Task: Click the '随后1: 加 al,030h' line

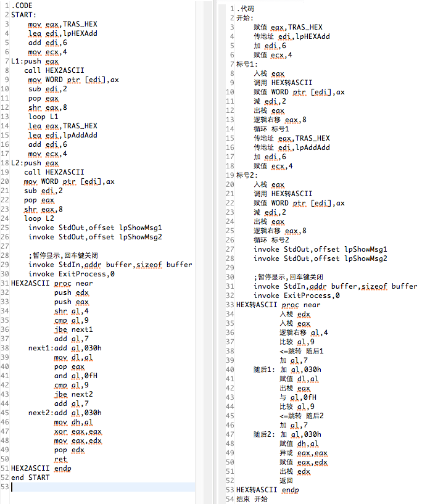Action: [x=288, y=370]
